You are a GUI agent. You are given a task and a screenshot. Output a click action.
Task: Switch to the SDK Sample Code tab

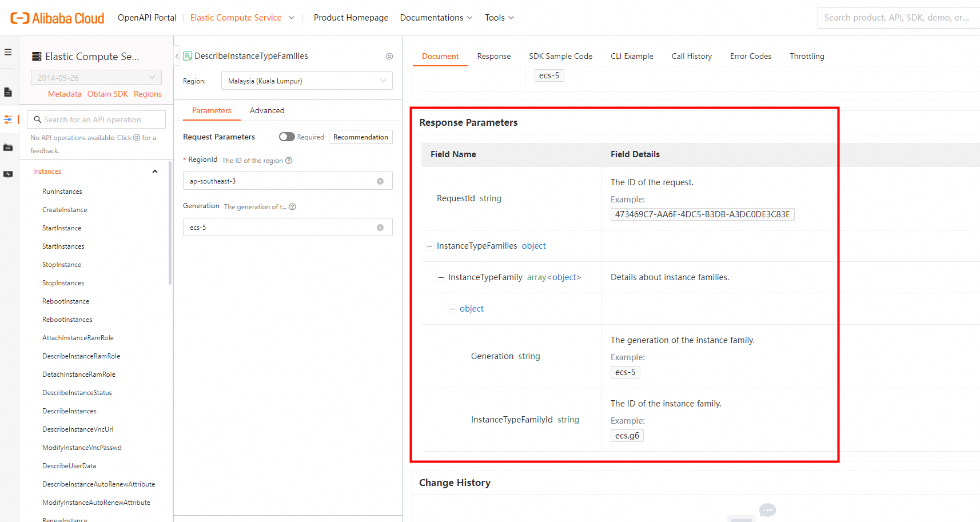[560, 56]
